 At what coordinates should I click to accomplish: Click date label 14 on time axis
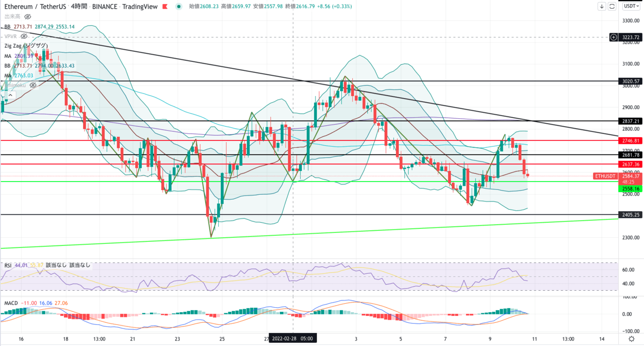tap(602, 338)
